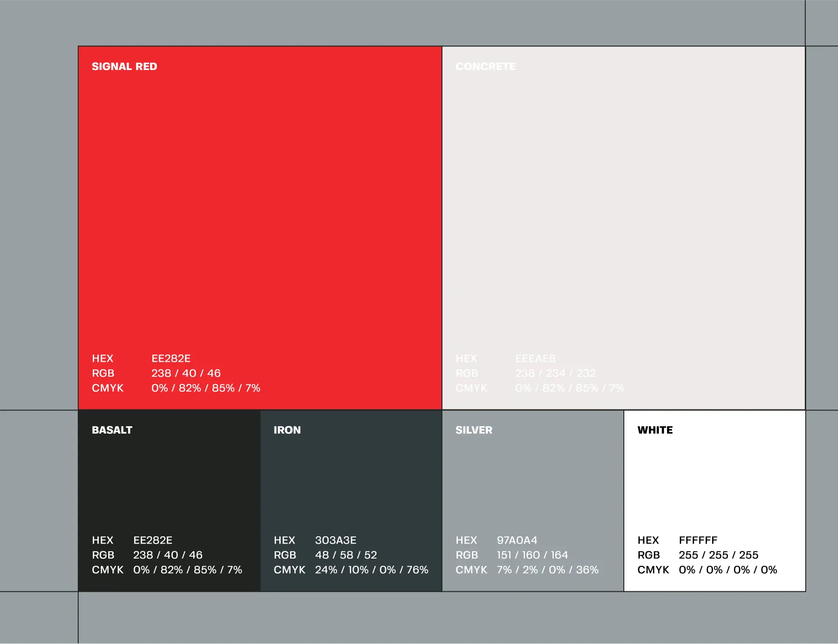Click the hex value EEEAE8 in Concrete
Viewport: 838px width, 644px height.
pos(535,359)
